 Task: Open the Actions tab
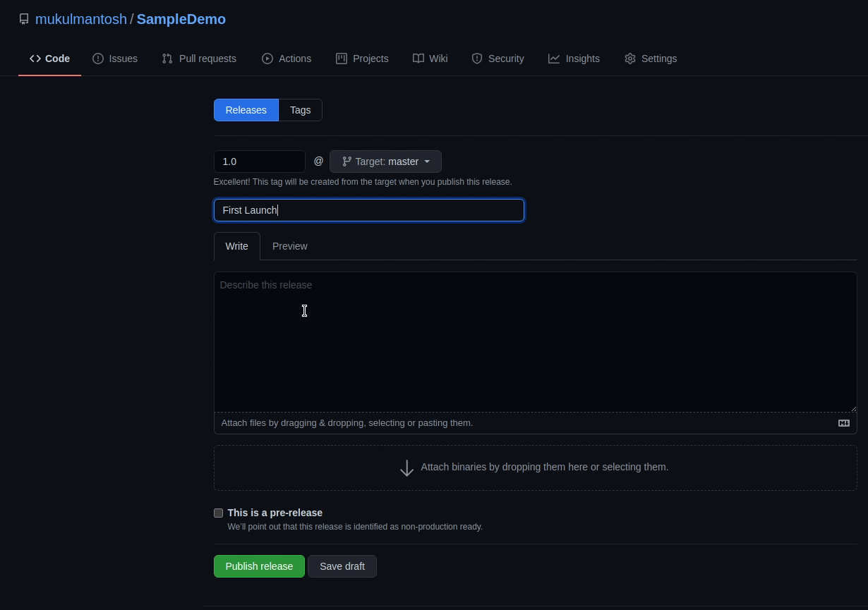click(x=287, y=59)
